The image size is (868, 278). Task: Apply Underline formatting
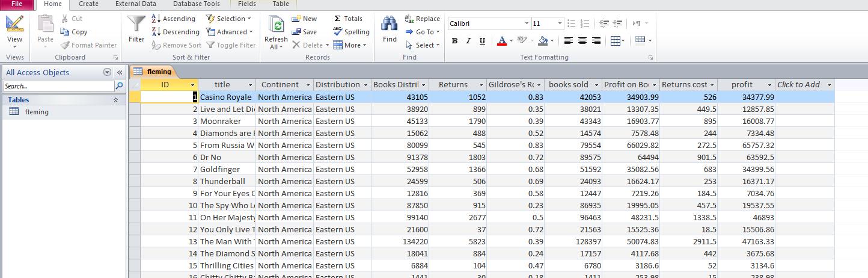482,41
